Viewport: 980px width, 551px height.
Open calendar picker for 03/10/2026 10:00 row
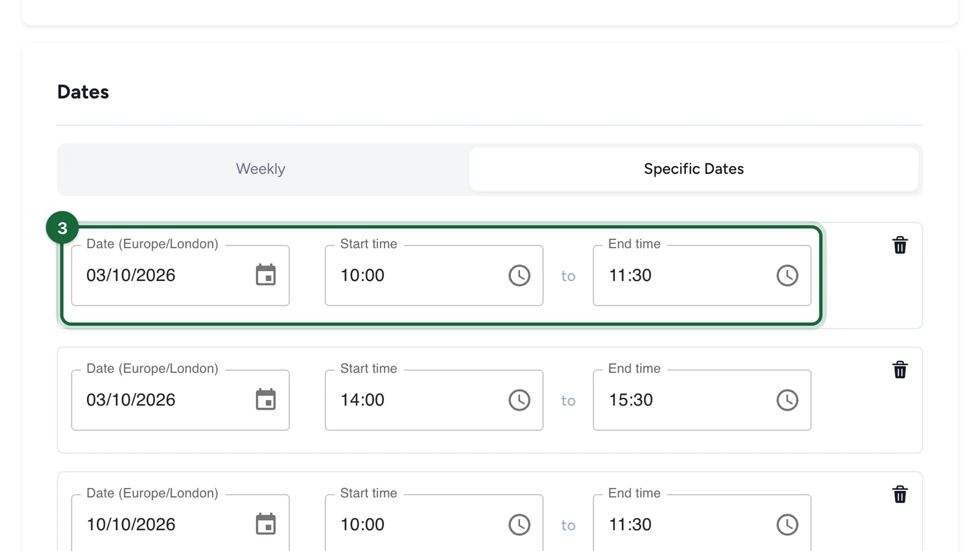(266, 275)
